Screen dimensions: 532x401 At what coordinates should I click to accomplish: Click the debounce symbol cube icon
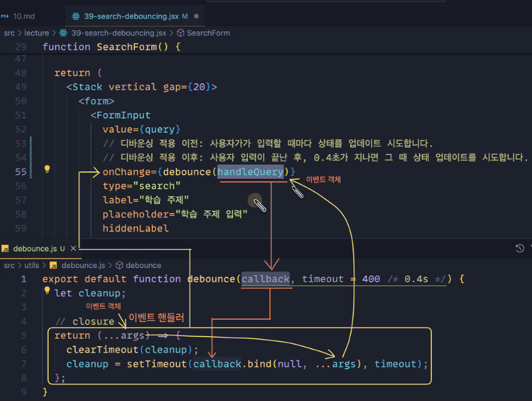119,265
